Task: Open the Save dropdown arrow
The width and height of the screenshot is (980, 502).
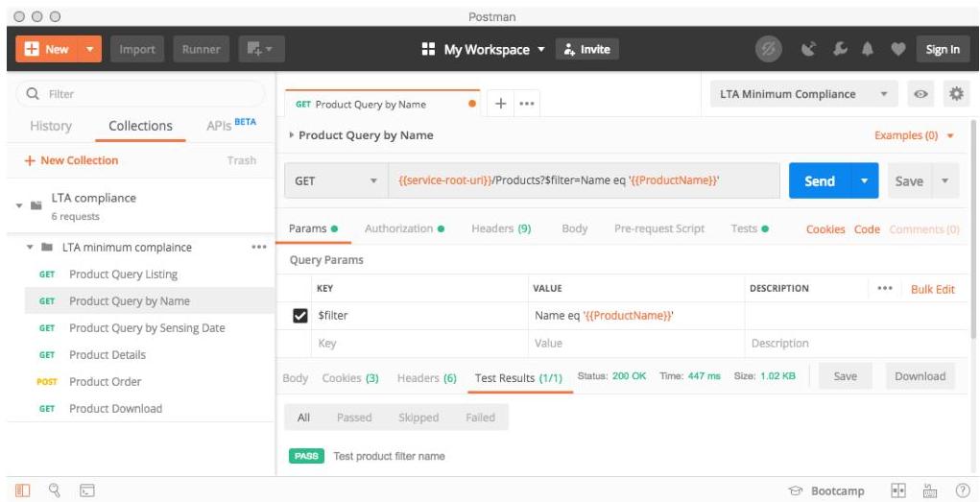Action: click(945, 180)
